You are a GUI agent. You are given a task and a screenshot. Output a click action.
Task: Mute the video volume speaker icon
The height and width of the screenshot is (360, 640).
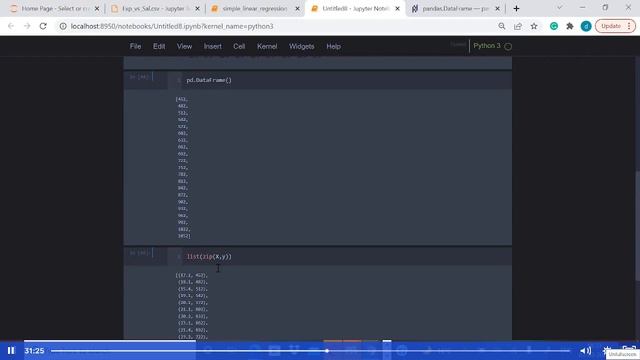[x=585, y=351]
